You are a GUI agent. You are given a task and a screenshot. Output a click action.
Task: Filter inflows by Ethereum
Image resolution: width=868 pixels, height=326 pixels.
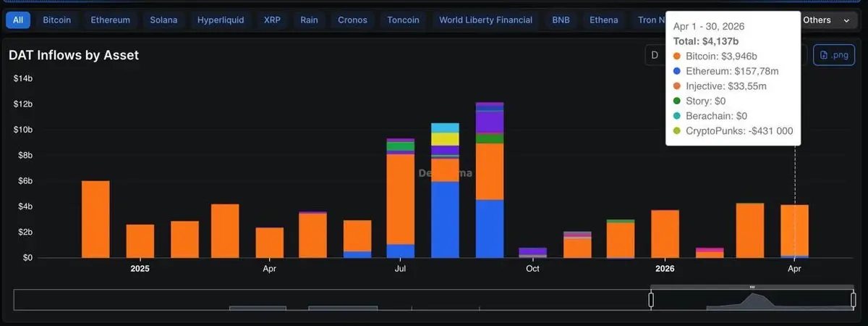tap(111, 20)
